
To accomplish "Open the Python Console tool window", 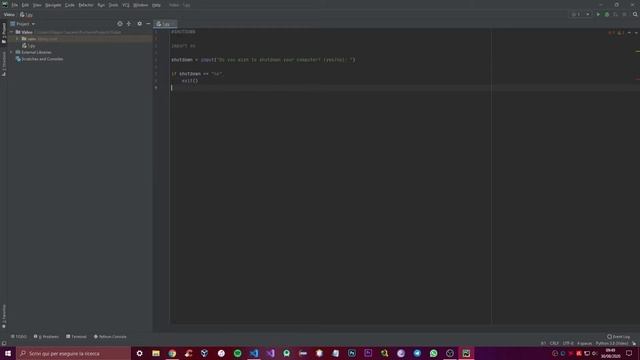I will click(x=110, y=337).
